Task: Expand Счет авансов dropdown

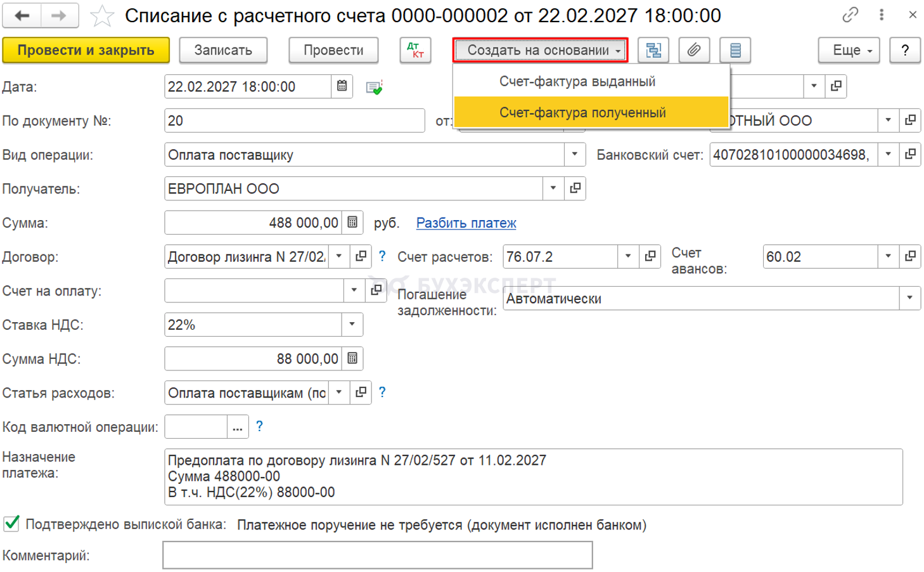Action: (x=889, y=256)
